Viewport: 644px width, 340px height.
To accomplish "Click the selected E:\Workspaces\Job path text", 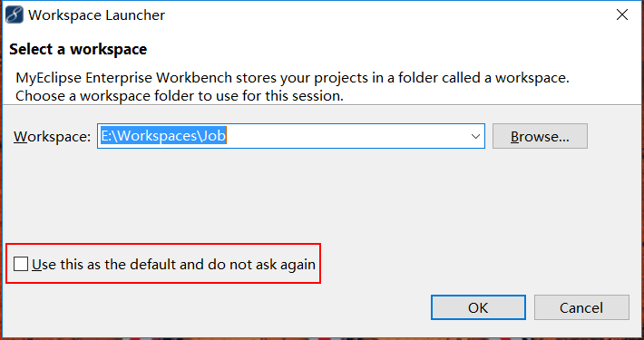I will point(163,136).
